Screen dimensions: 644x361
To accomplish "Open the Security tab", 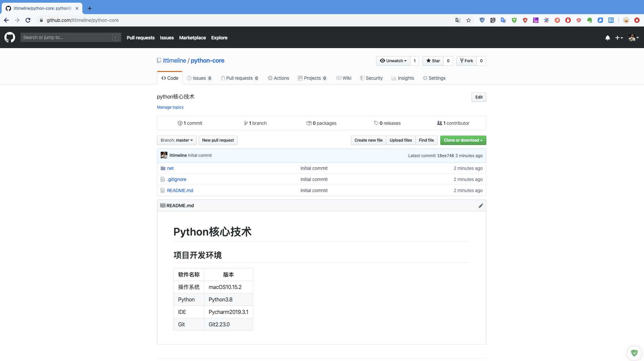I will (371, 78).
